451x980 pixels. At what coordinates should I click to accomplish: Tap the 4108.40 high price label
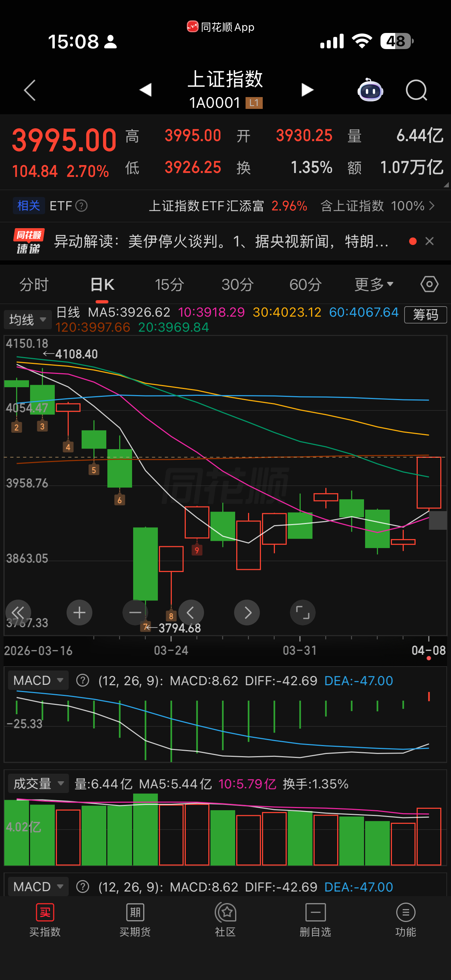77,354
